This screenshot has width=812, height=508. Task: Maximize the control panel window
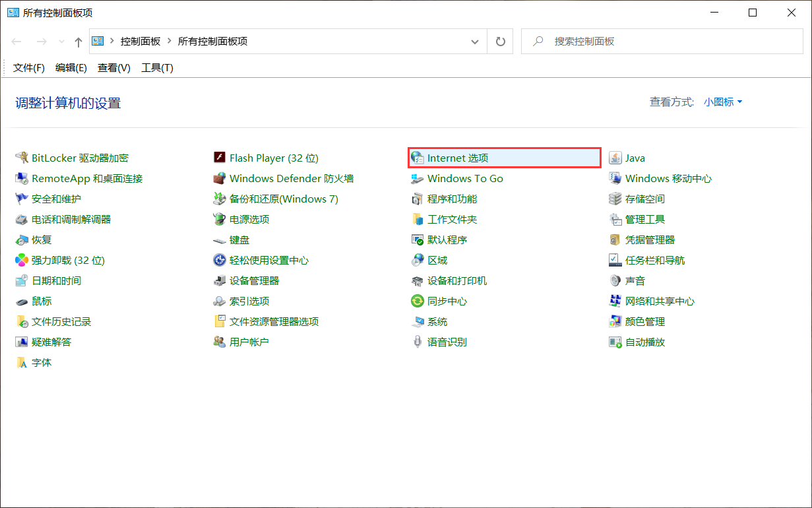tap(753, 13)
